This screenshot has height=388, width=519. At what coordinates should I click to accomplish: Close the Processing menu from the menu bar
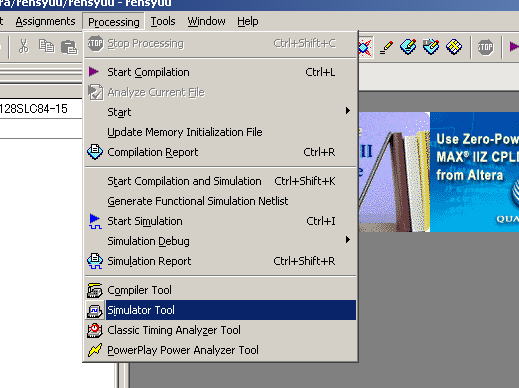[114, 22]
